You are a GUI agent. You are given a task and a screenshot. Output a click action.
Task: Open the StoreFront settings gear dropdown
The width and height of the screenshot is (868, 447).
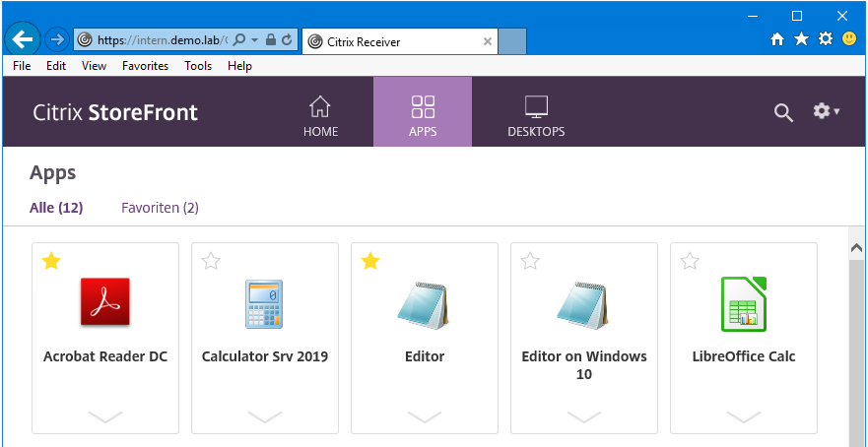tap(825, 111)
